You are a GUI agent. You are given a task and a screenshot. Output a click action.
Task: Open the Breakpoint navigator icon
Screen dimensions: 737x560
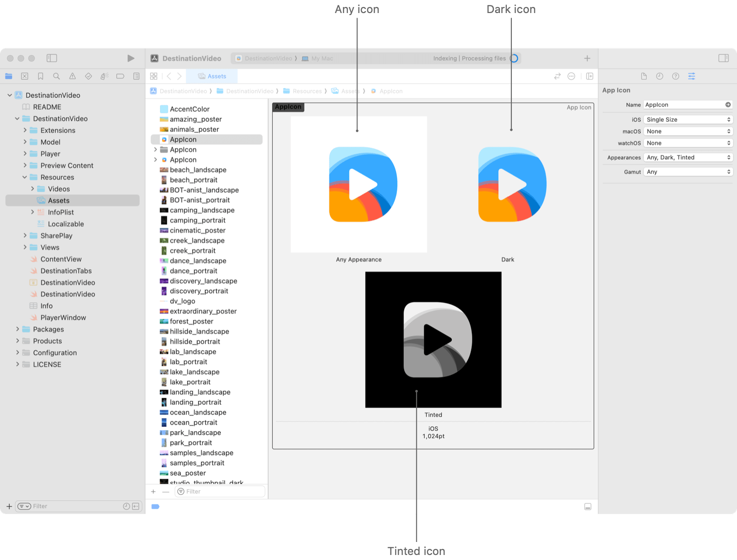(x=120, y=76)
